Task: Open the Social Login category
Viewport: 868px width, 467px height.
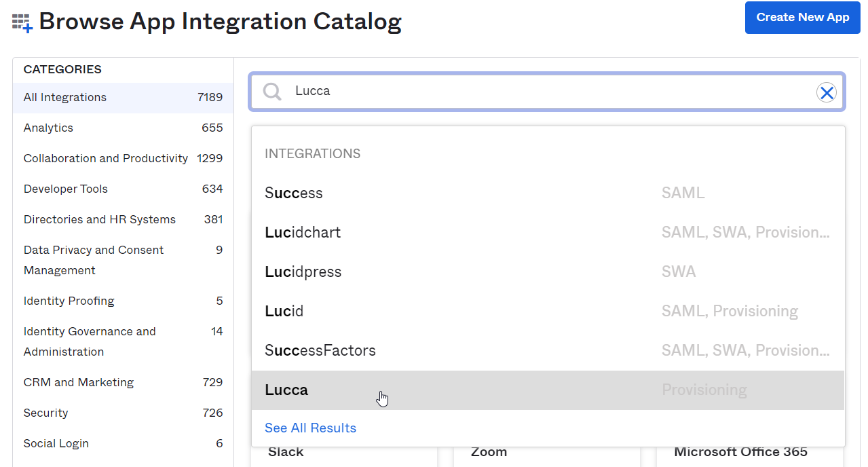Action: pos(123,444)
